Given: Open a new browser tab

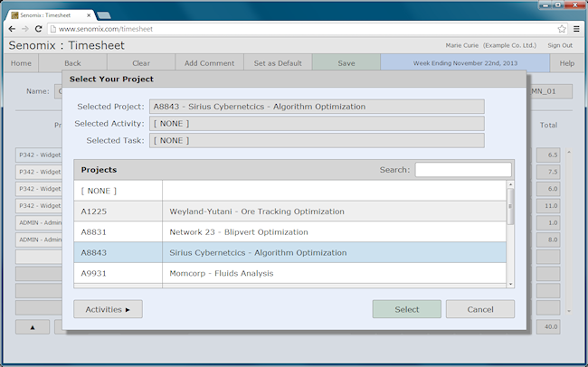Looking at the screenshot, I should (103, 15).
